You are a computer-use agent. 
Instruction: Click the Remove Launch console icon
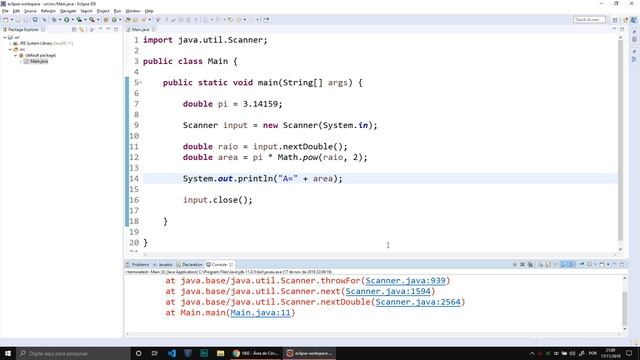pyautogui.click(x=522, y=264)
